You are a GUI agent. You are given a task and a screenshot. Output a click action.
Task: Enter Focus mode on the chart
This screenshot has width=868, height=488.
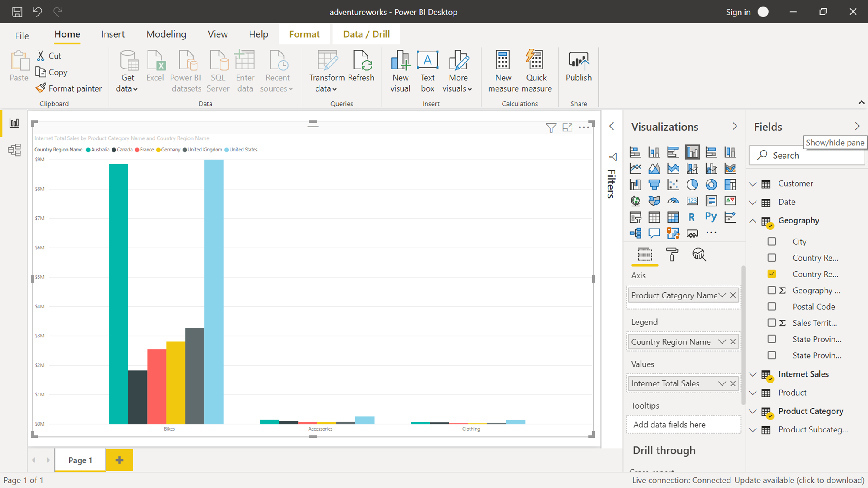tap(567, 128)
